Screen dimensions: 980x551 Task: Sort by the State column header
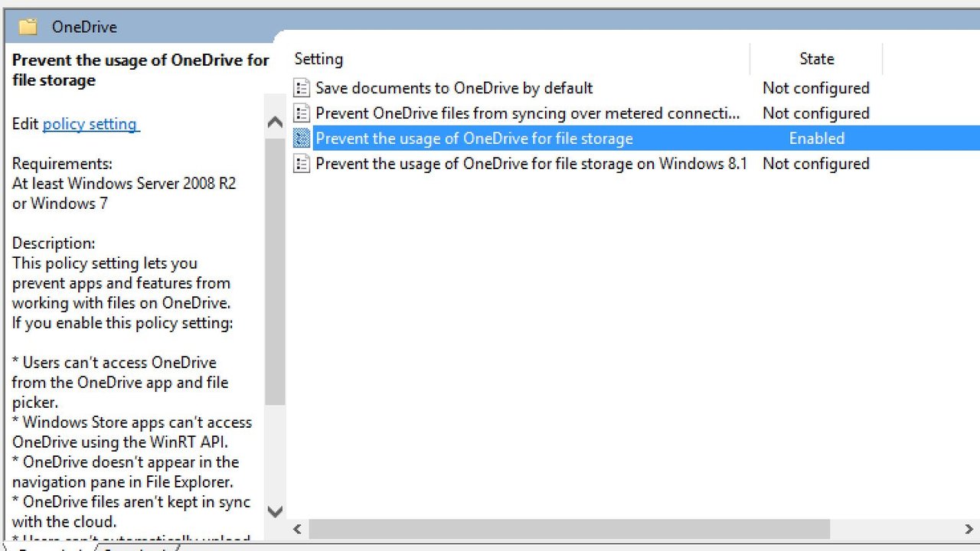click(816, 59)
